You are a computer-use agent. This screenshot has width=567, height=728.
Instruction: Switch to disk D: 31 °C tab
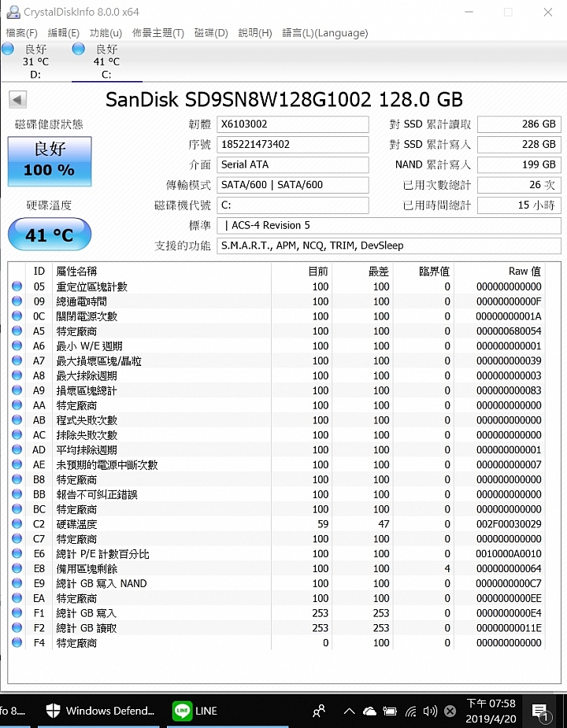[35, 61]
